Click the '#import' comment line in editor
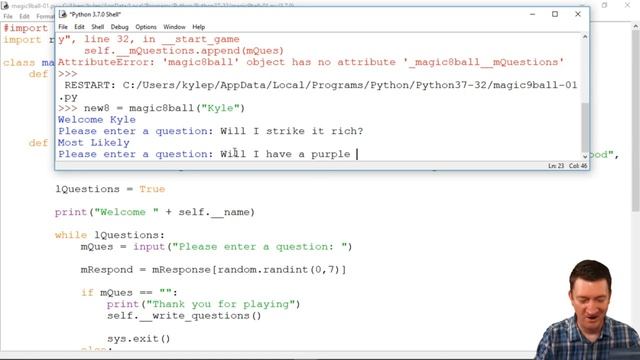640x360 pixels. pyautogui.click(x=26, y=28)
